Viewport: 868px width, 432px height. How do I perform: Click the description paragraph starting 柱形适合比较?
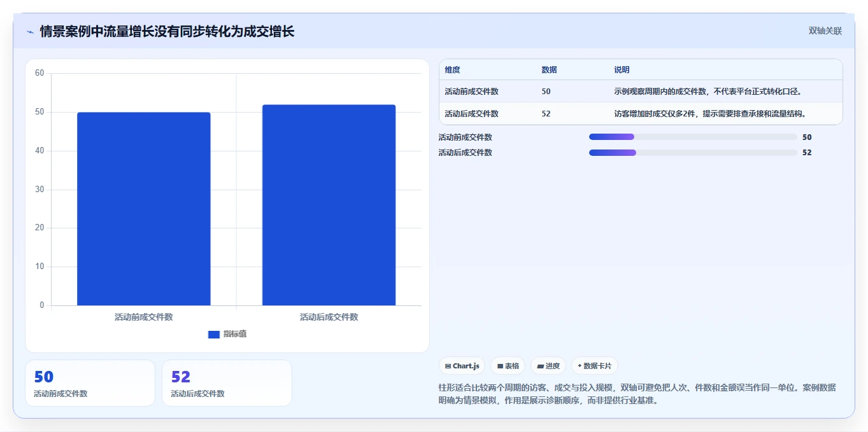pos(637,394)
